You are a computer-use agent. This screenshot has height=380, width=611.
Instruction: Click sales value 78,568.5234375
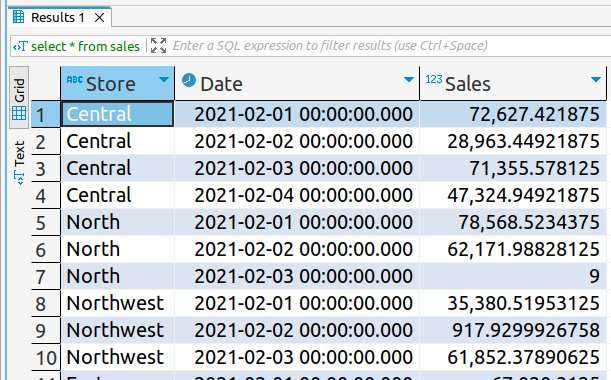(513, 223)
